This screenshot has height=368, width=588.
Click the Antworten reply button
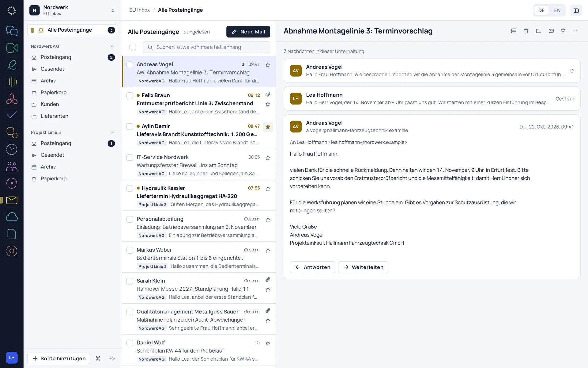coord(312,267)
